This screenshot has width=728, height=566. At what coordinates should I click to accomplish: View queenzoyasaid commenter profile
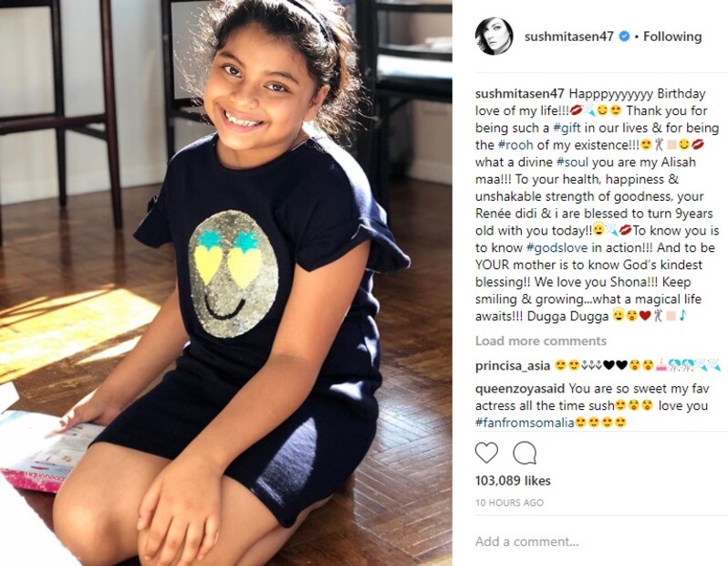coord(520,389)
